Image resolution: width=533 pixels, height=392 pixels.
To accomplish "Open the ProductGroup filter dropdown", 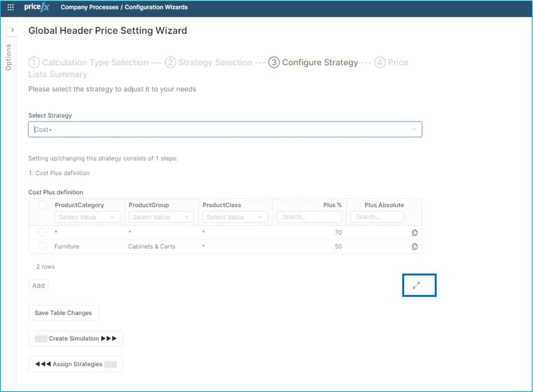I will pos(161,217).
